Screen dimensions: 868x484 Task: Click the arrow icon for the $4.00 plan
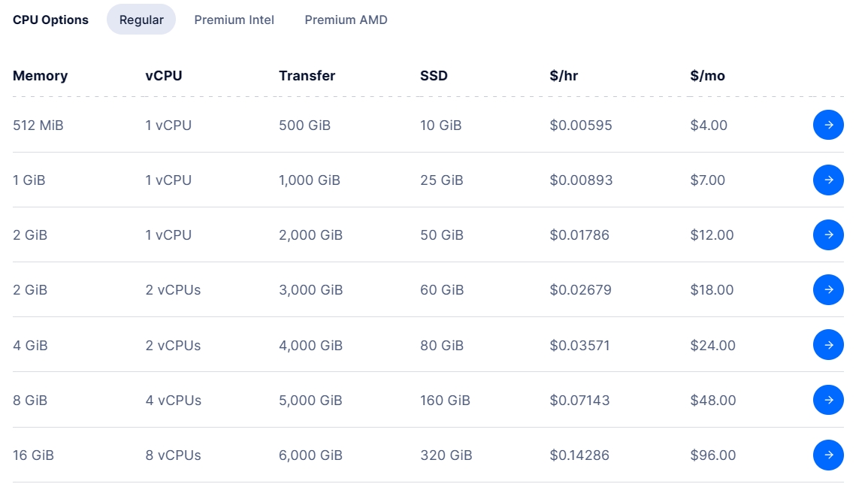pyautogui.click(x=828, y=125)
